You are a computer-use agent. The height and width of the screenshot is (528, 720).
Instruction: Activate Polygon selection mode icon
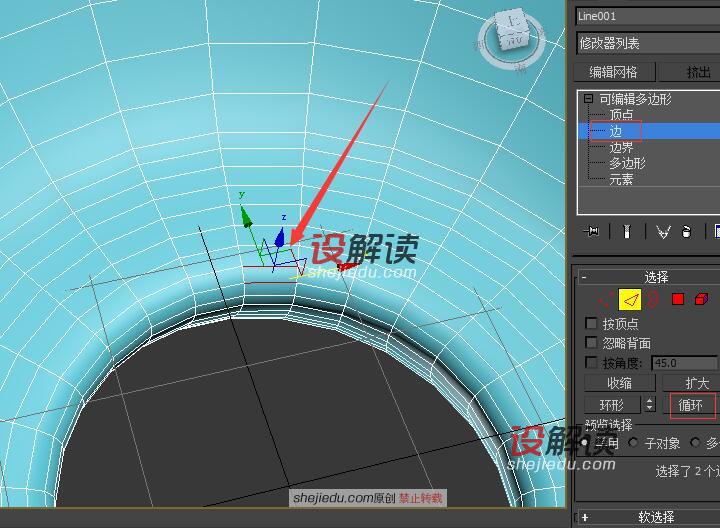tap(678, 299)
